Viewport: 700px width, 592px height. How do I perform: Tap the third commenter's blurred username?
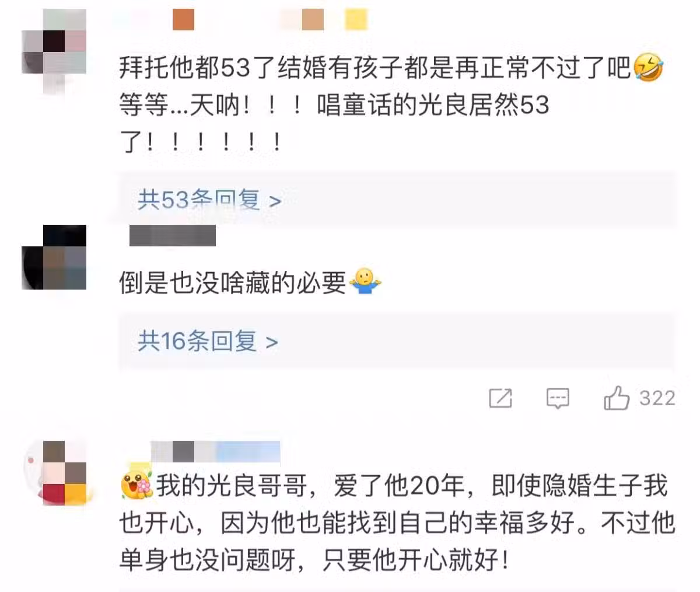tap(215, 451)
